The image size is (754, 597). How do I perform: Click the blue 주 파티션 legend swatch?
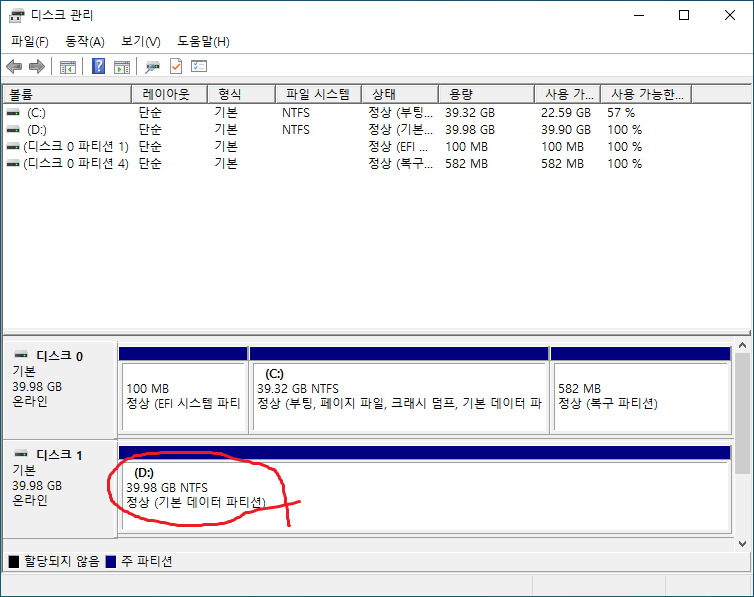click(111, 561)
